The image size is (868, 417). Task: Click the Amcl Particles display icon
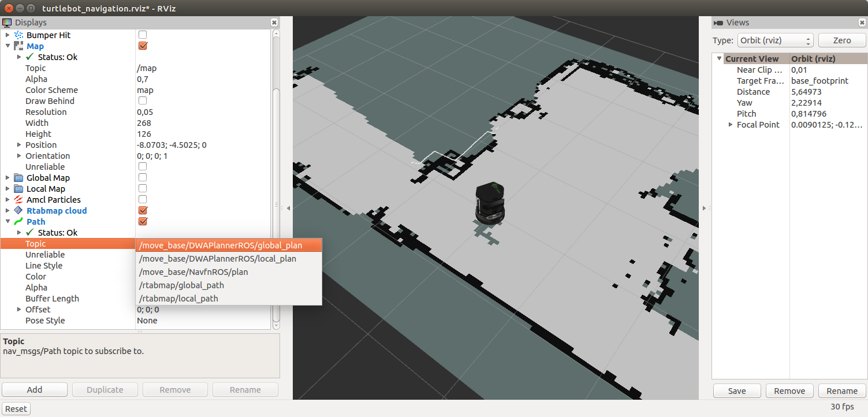(x=18, y=200)
